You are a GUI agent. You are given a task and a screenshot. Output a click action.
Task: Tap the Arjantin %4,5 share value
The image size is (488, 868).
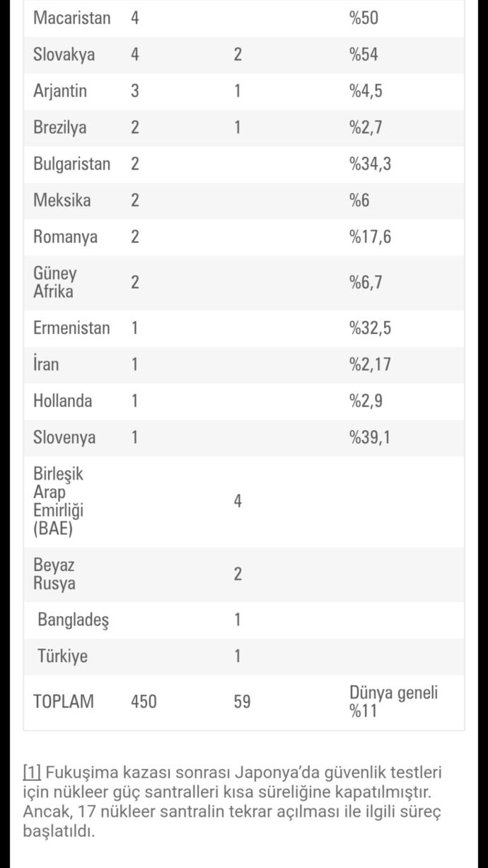coord(366,91)
